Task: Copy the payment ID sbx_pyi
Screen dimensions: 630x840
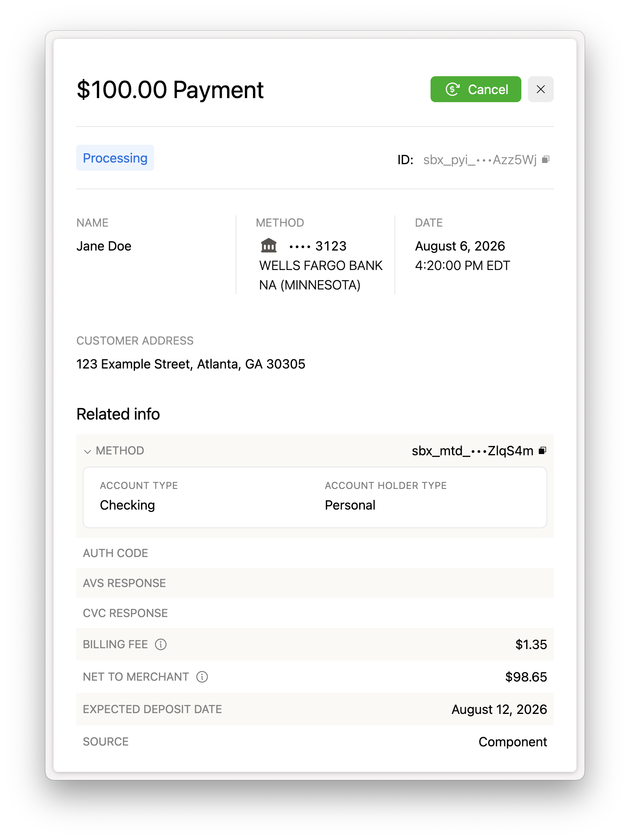Action: 546,159
